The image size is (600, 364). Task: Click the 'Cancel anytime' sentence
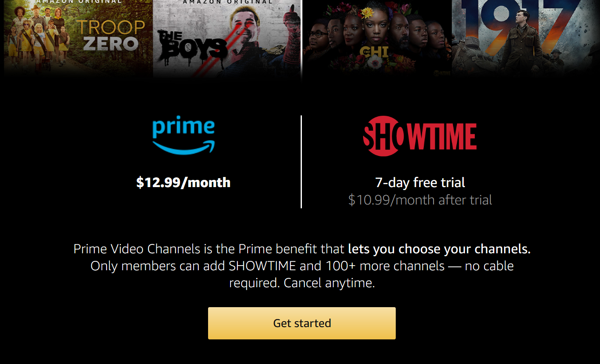click(329, 283)
